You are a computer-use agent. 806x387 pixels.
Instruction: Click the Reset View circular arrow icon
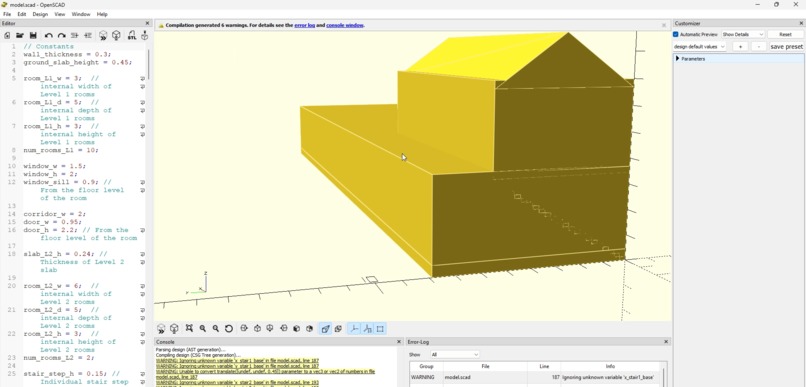229,328
